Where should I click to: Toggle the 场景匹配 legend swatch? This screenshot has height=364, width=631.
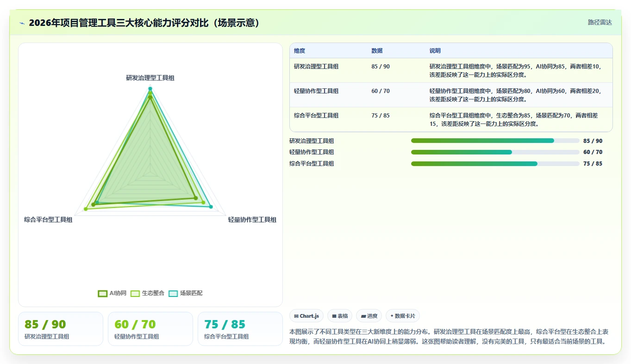(173, 293)
